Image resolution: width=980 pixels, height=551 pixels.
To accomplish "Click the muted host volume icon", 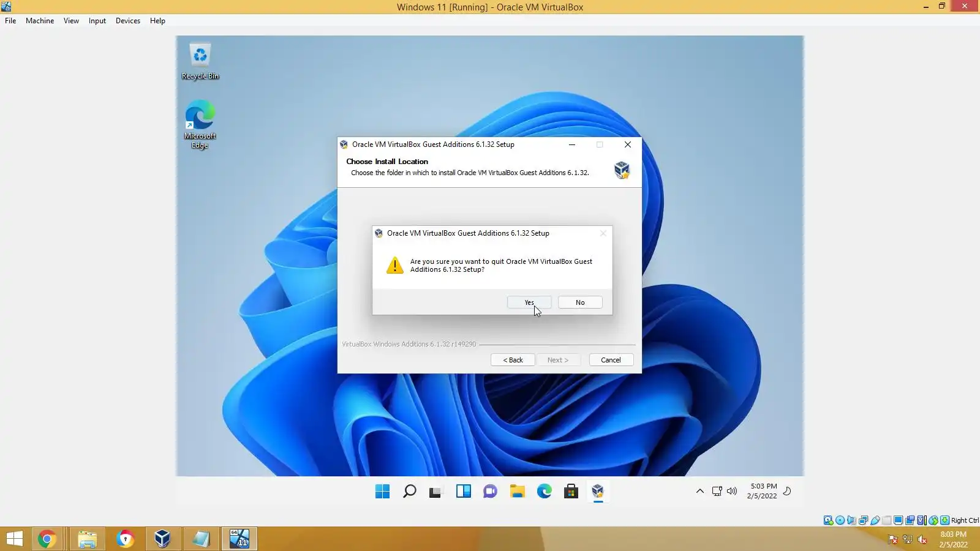I will 922,539.
